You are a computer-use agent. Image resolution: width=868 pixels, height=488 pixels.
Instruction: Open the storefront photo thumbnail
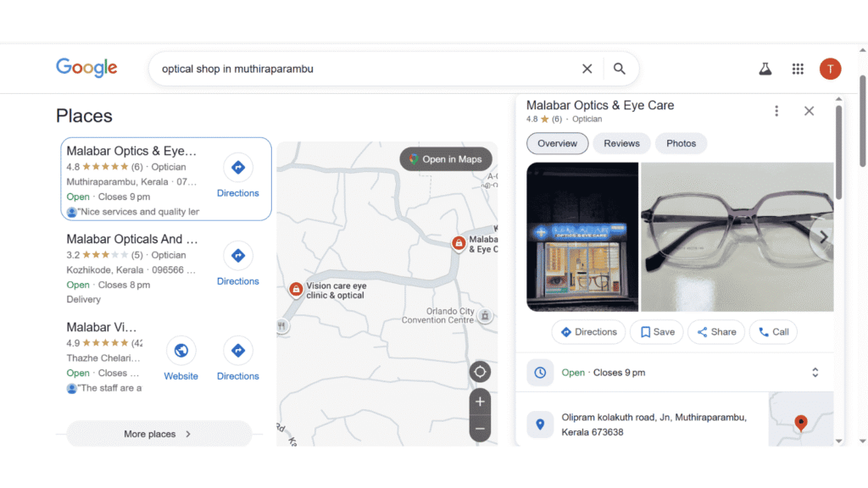click(x=582, y=237)
